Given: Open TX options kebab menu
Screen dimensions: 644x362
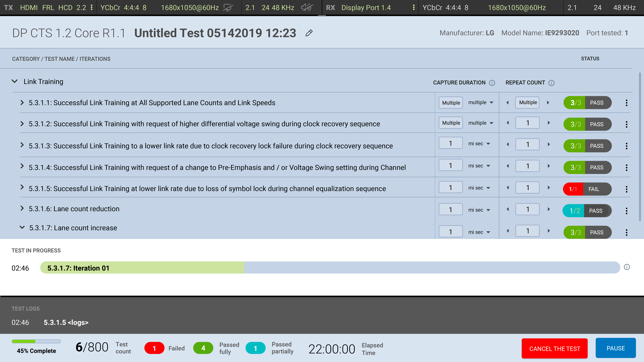Looking at the screenshot, I should (92, 7).
